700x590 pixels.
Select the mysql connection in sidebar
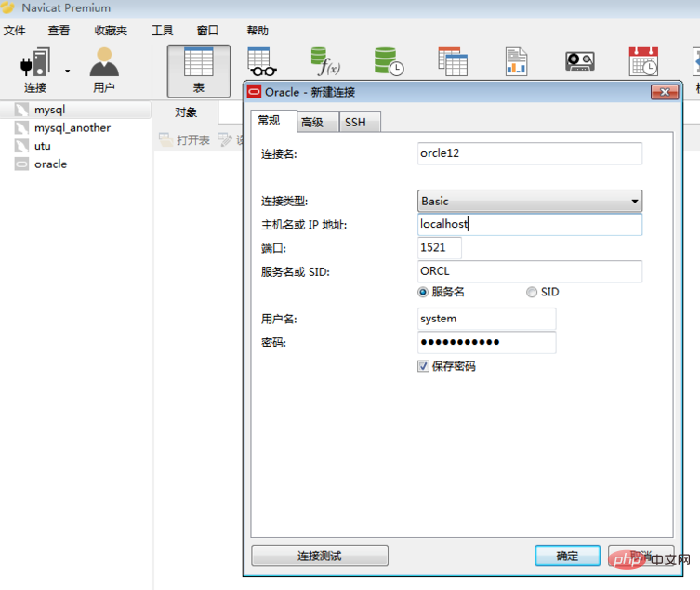76,110
